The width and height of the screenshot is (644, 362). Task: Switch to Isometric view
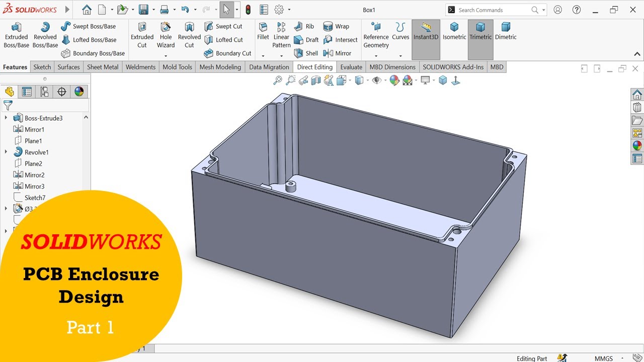[454, 31]
